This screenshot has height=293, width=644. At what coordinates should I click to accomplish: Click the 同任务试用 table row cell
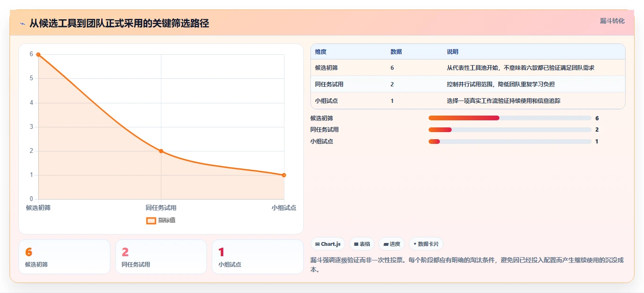pyautogui.click(x=329, y=84)
